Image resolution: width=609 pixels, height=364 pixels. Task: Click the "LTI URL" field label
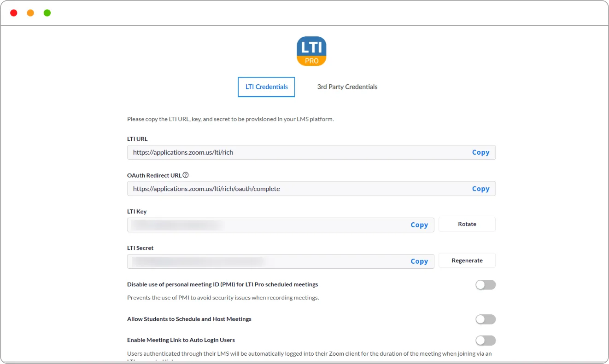(137, 139)
